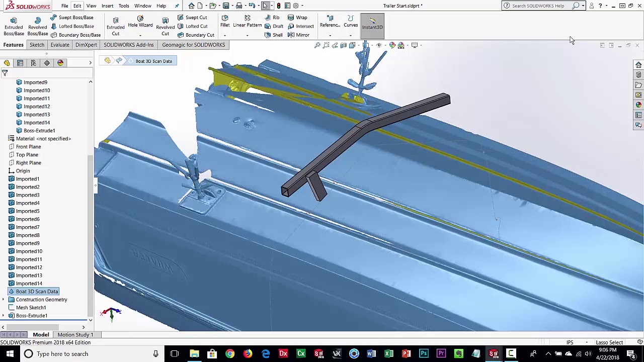Select the Swept Cut tool
This screenshot has width=644, height=362.
point(192,18)
